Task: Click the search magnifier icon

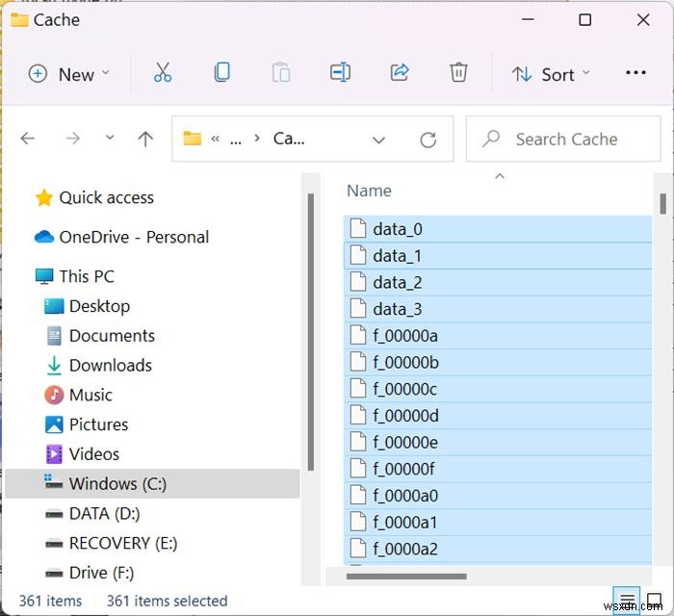Action: point(490,139)
